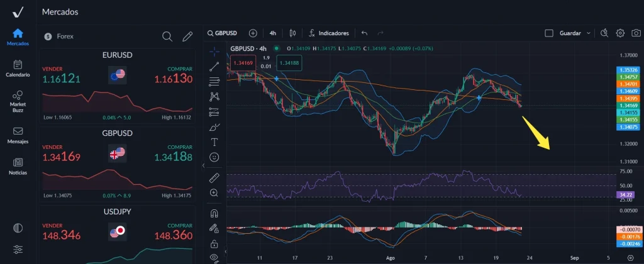Click the EURUSD flag pair icon

point(118,75)
